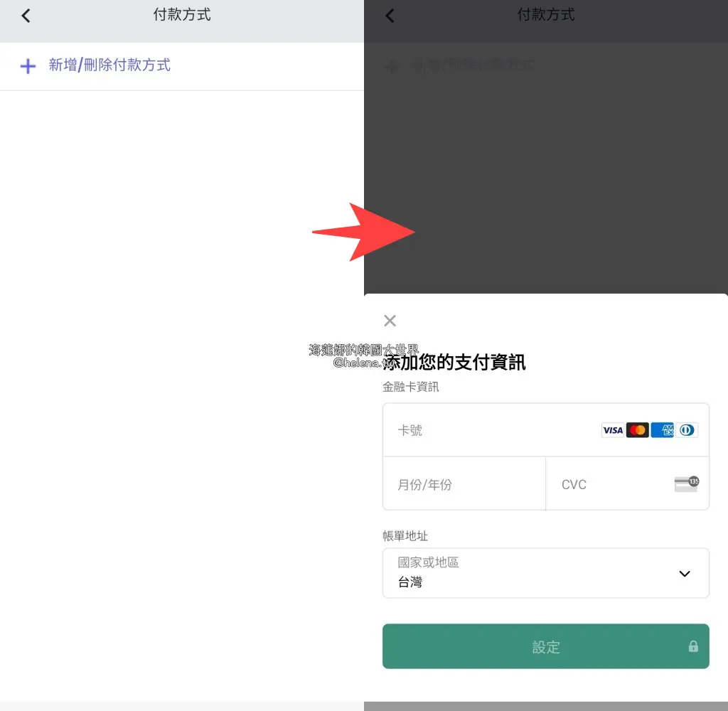
Task: Tap the dimmed back arrow on right screen
Action: (390, 16)
